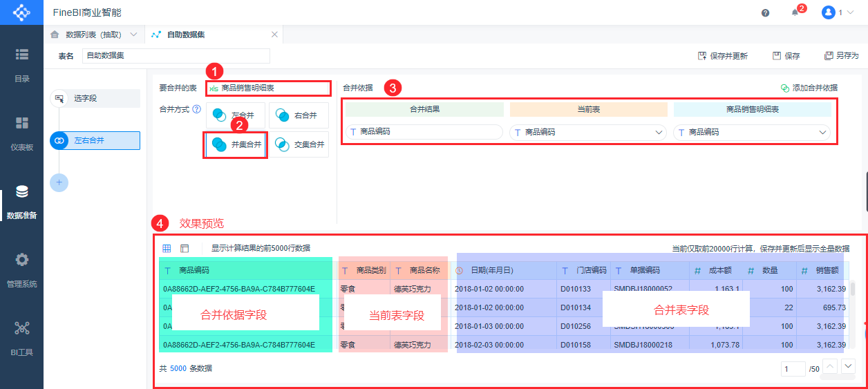Image resolution: width=868 pixels, height=389 pixels.
Task: Click cell D010133
Action: 583,289
